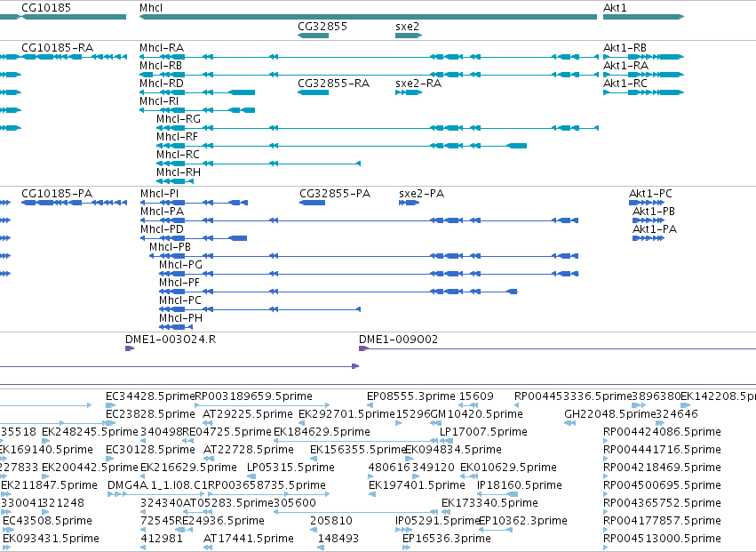Viewport: 756px width, 552px height.
Task: Click the Akt1-PC protein label
Action: coord(650,194)
